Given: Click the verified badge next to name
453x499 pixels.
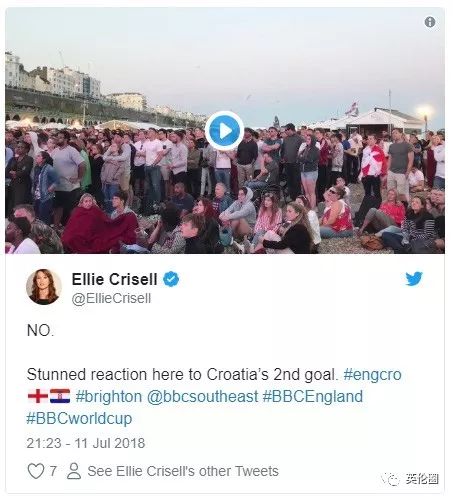Looking at the screenshot, I should pos(171,279).
